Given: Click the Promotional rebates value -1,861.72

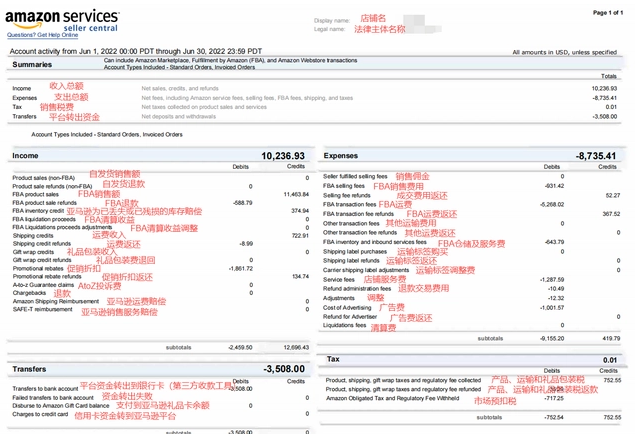Looking at the screenshot, I should click(x=241, y=269).
